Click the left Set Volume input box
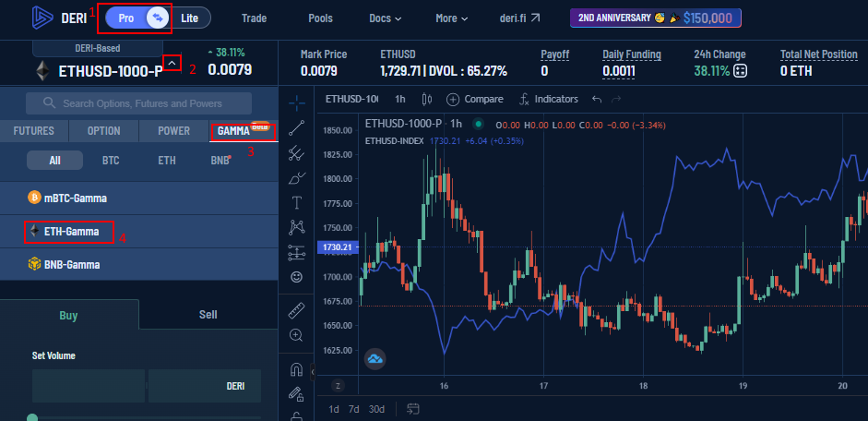The image size is (868, 421). 89,386
